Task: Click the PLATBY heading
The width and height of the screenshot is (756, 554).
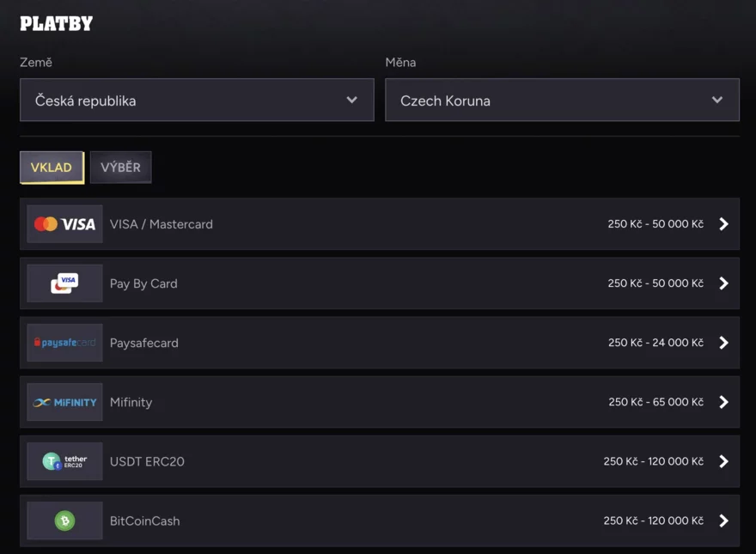Action: tap(57, 24)
